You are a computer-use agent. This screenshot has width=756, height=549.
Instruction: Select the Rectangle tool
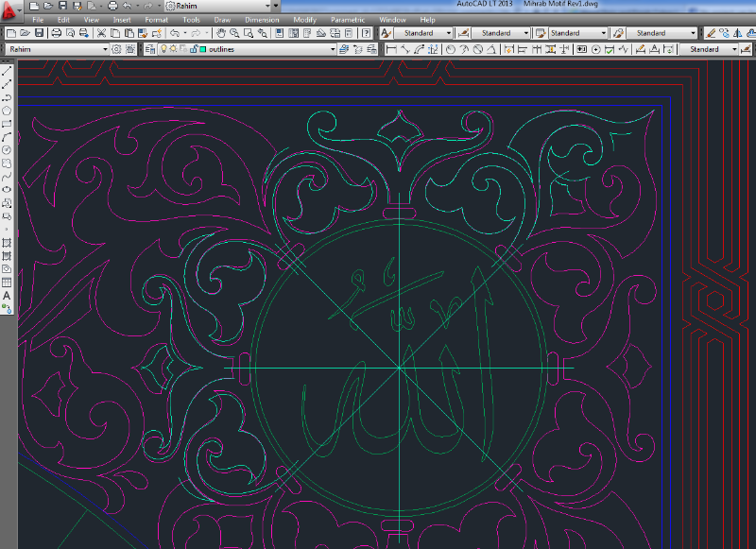click(x=7, y=124)
